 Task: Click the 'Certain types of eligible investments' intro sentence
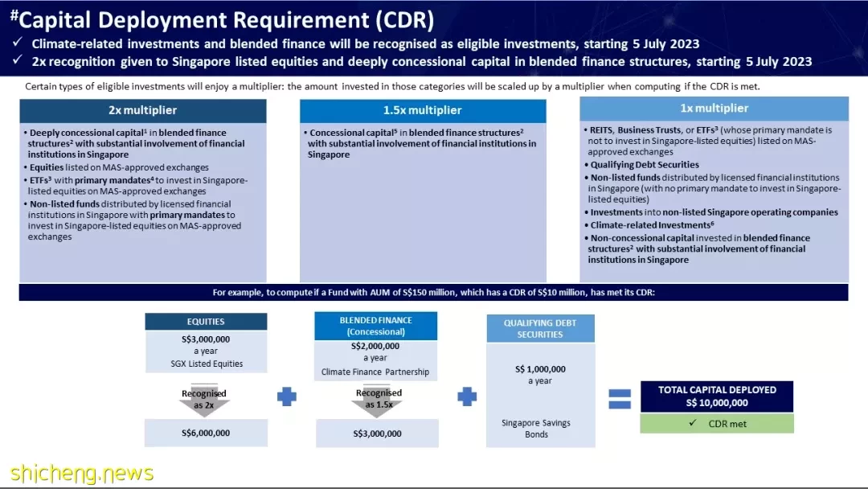392,86
